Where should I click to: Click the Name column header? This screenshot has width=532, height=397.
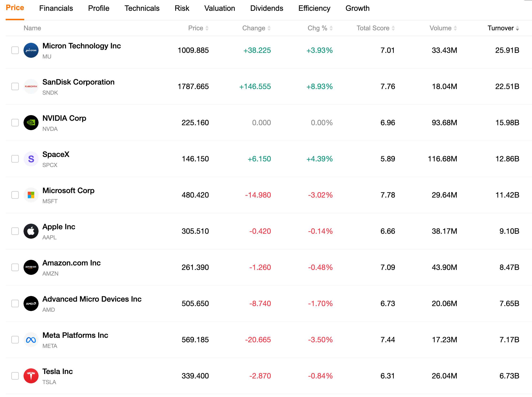(x=32, y=28)
